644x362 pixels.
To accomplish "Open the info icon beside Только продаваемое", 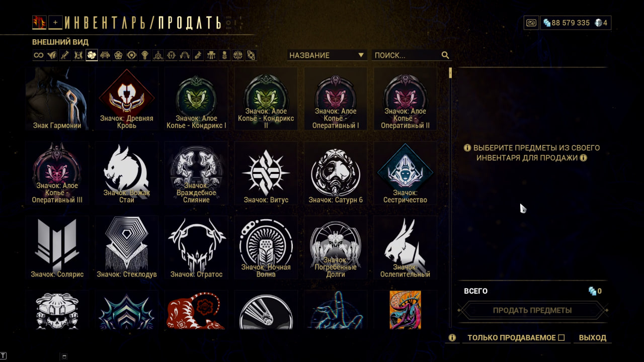I will point(452,338).
